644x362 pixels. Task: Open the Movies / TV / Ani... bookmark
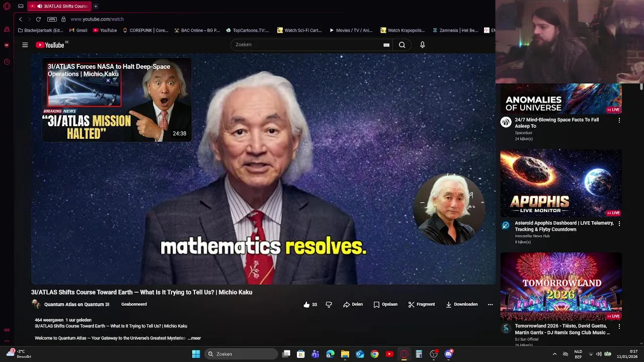pos(351,30)
